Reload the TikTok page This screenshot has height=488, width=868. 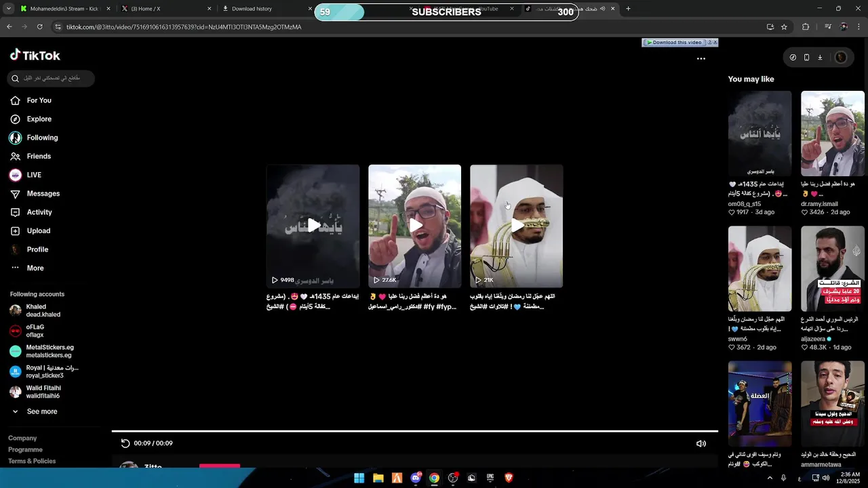[40, 27]
